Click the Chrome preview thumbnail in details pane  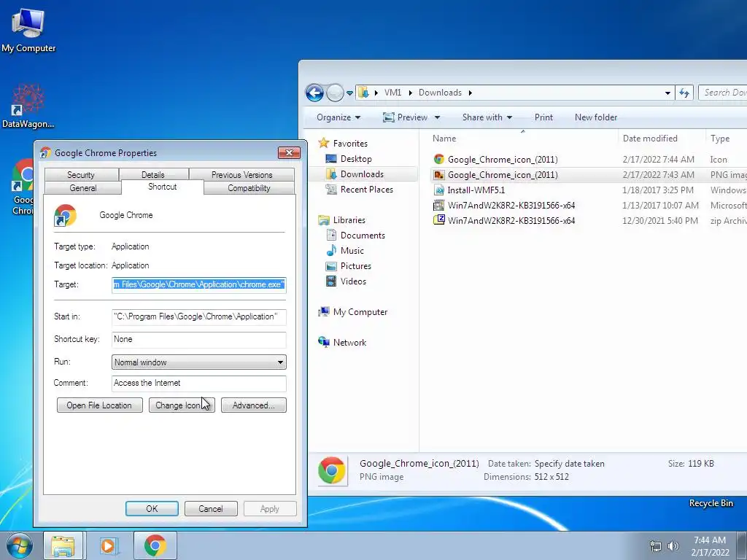[332, 470]
